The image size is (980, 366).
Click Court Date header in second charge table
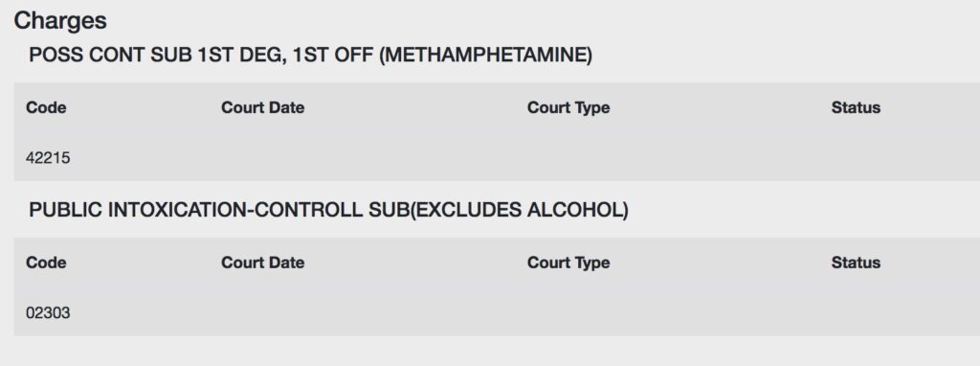262,263
